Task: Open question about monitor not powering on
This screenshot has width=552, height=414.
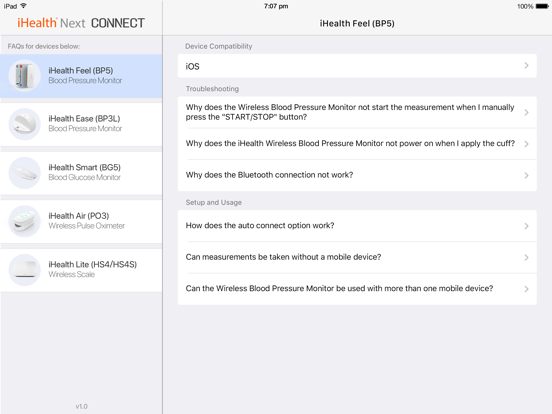Action: (x=357, y=144)
